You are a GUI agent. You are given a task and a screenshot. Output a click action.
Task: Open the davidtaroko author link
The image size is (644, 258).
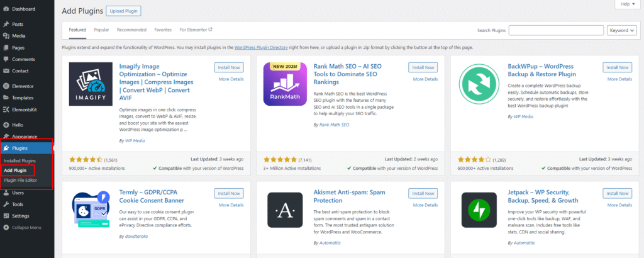(x=136, y=237)
